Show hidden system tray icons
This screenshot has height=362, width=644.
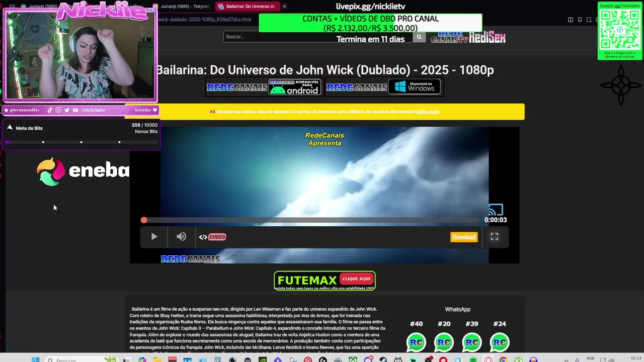[x=566, y=360]
